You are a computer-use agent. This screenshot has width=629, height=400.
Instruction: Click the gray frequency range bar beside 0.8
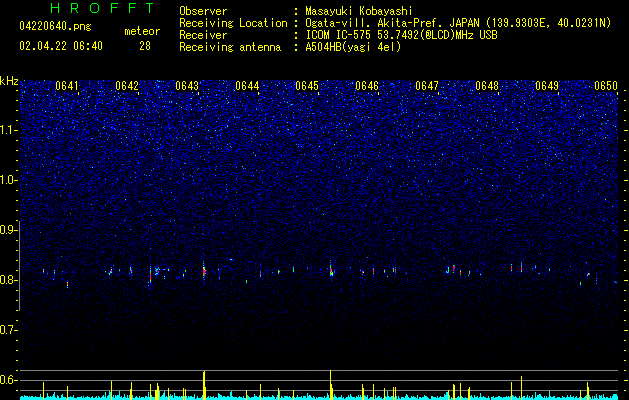[x=20, y=266]
